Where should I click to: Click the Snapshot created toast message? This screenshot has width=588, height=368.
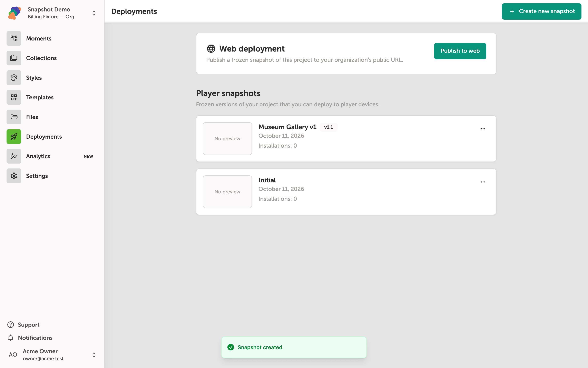pyautogui.click(x=294, y=347)
